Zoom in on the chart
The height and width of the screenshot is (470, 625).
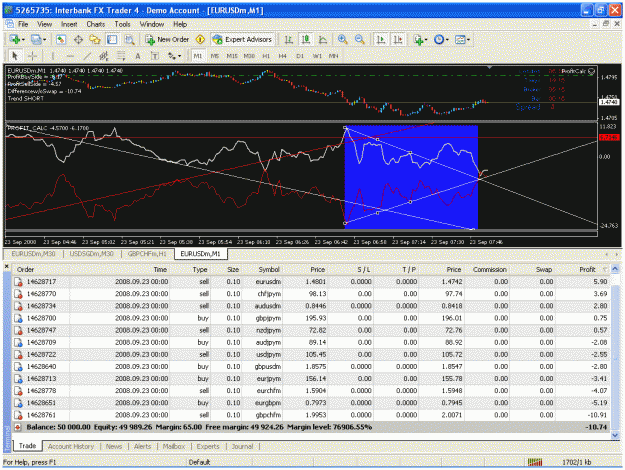coord(342,39)
